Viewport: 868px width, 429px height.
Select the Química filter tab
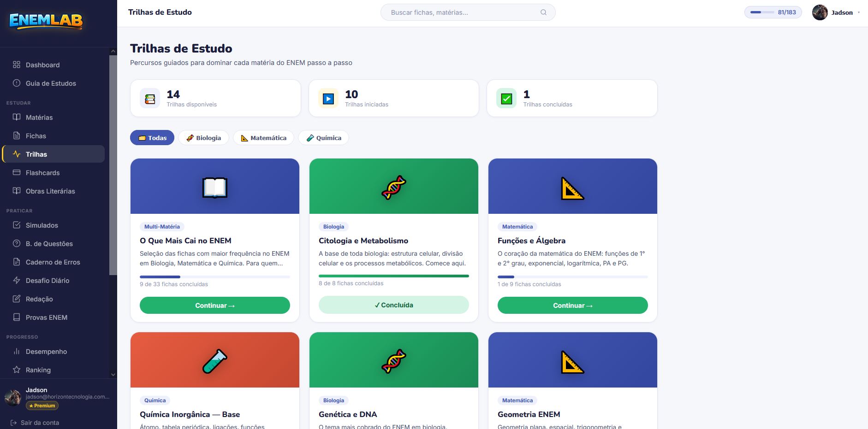tap(323, 138)
